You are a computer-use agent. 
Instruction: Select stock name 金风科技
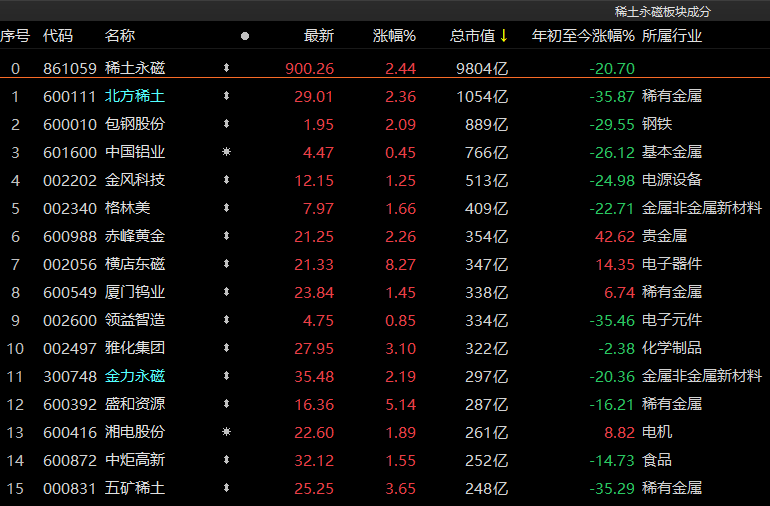tap(135, 180)
